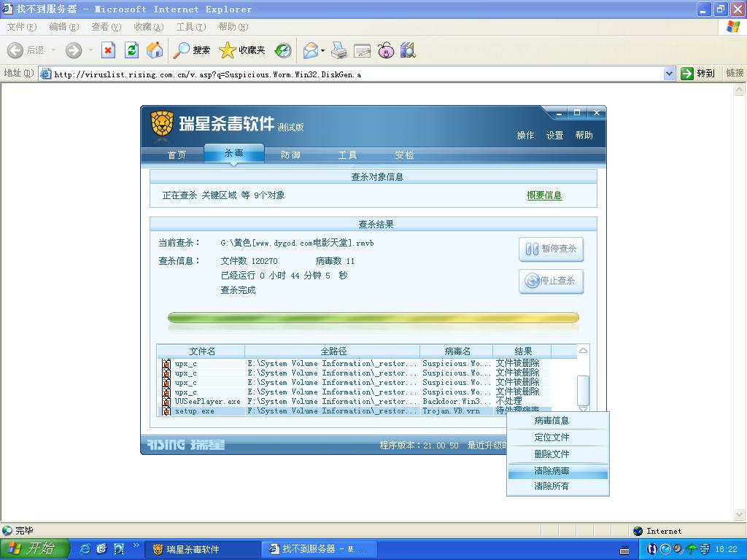Open Forward button history dropdown arrow

90,50
